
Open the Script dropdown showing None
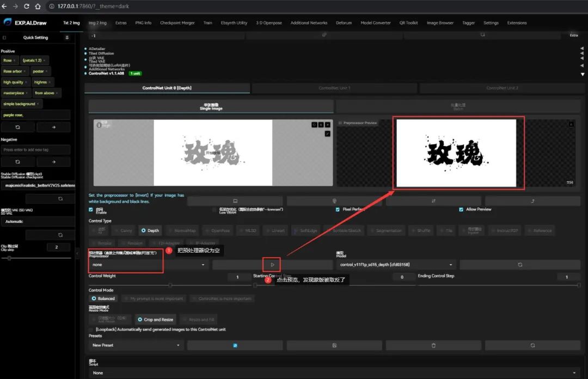click(334, 373)
